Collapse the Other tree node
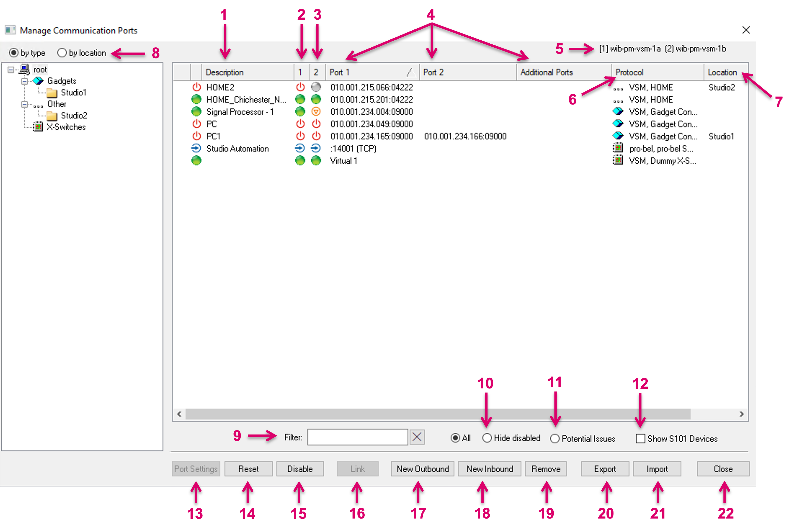Screen dimensions: 793x532 tap(25, 104)
